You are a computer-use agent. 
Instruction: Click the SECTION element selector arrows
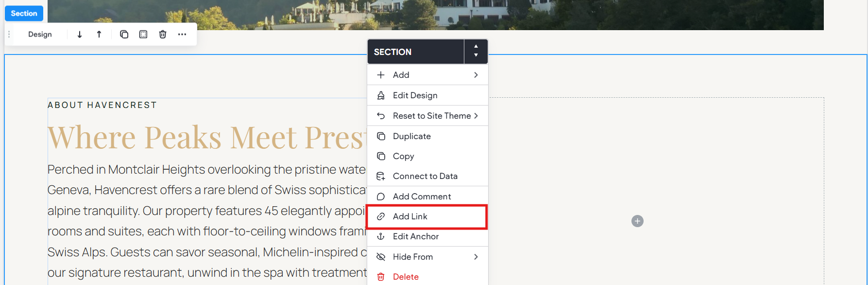[x=476, y=52]
